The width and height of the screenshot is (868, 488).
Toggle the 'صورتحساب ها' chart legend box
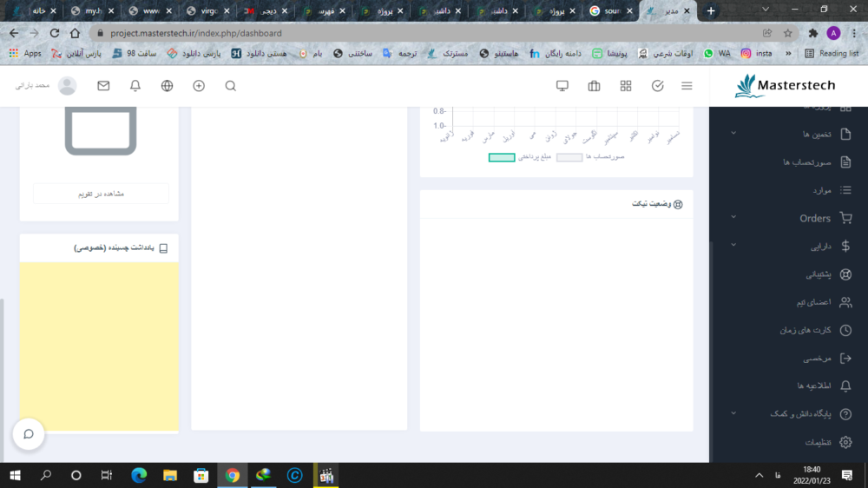click(x=569, y=157)
